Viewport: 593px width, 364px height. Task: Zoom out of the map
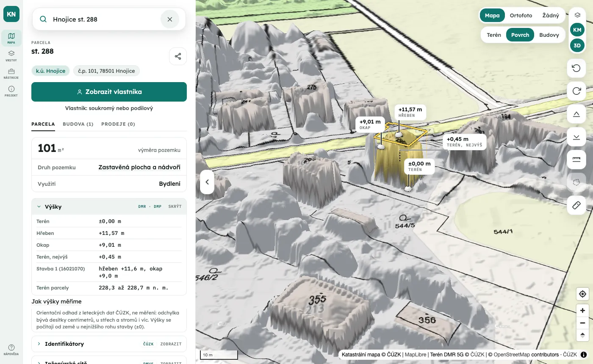pos(582,323)
